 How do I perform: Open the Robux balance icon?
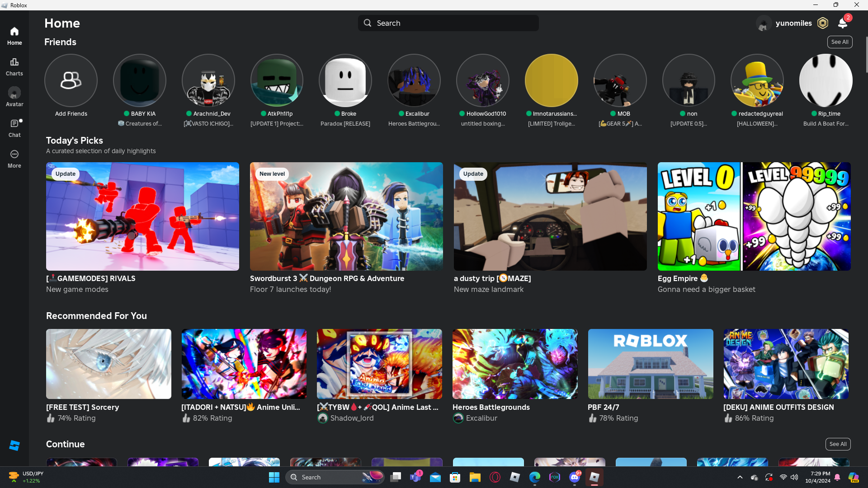click(x=823, y=23)
